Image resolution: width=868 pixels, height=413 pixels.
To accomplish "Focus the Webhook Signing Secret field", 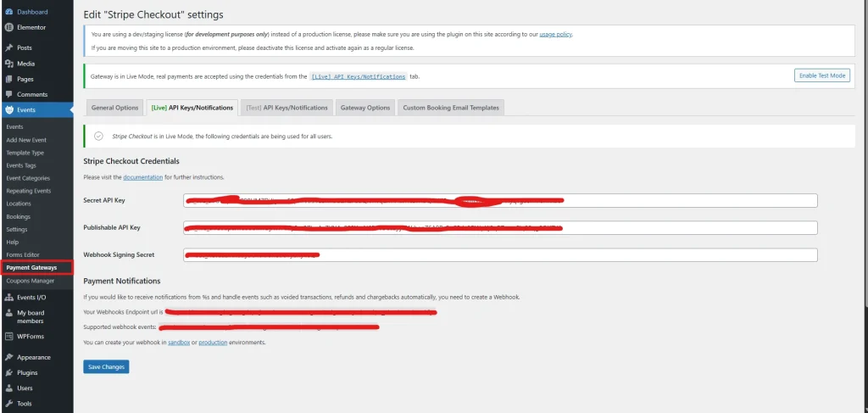I will (500, 254).
